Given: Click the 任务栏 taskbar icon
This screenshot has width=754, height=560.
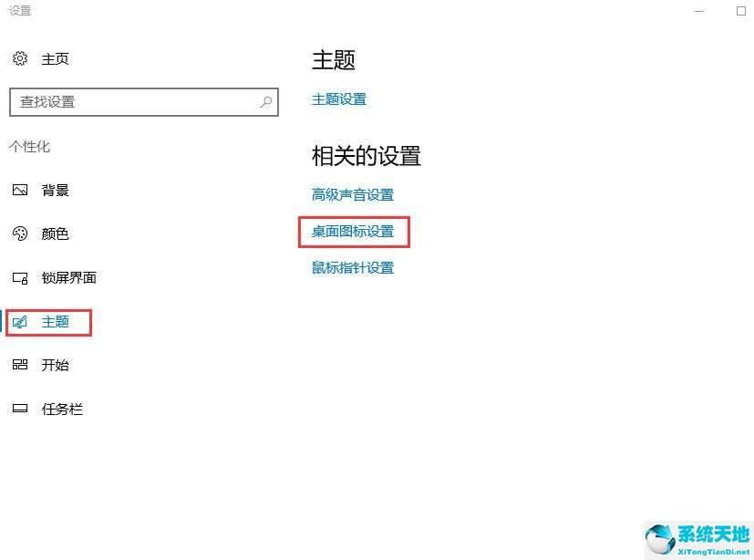Looking at the screenshot, I should coord(20,409).
